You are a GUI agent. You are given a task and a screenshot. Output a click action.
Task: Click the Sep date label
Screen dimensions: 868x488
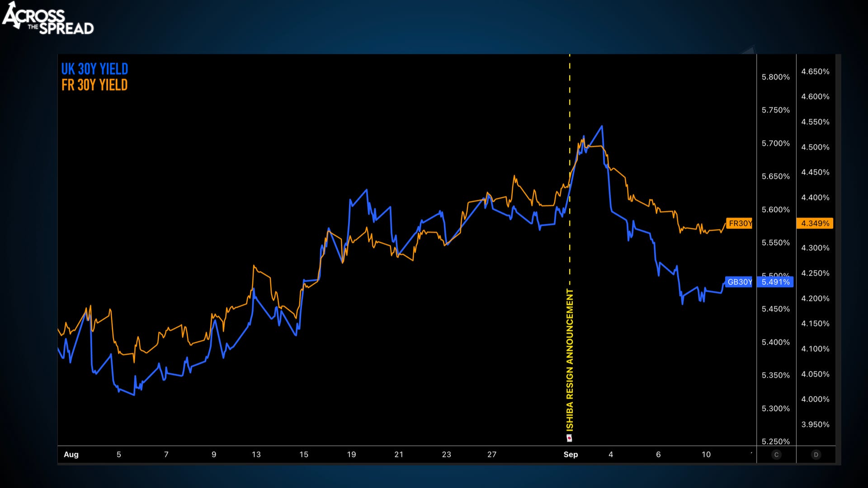click(571, 455)
